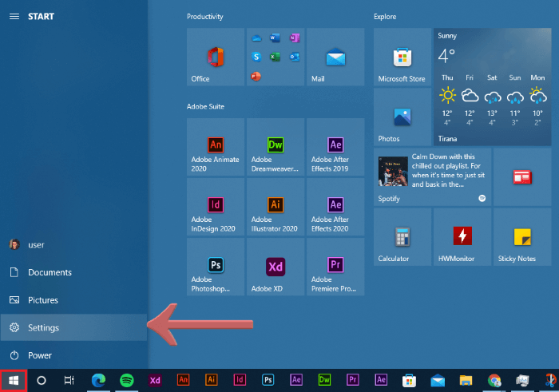This screenshot has width=559, height=392.
Task: Open Cortana circle in the taskbar
Action: click(x=42, y=381)
